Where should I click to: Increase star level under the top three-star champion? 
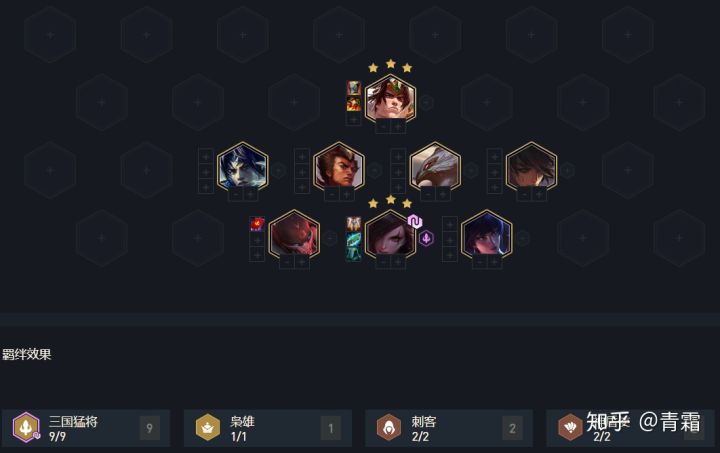point(398,127)
